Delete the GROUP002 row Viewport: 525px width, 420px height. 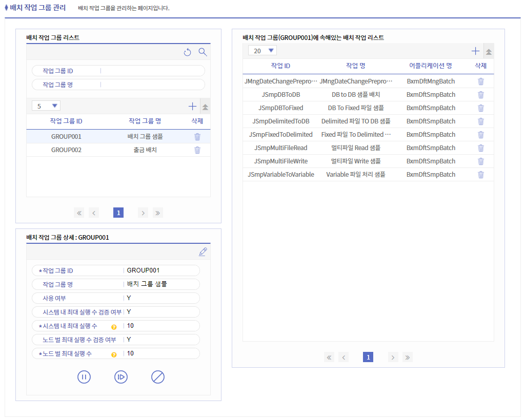click(x=197, y=150)
